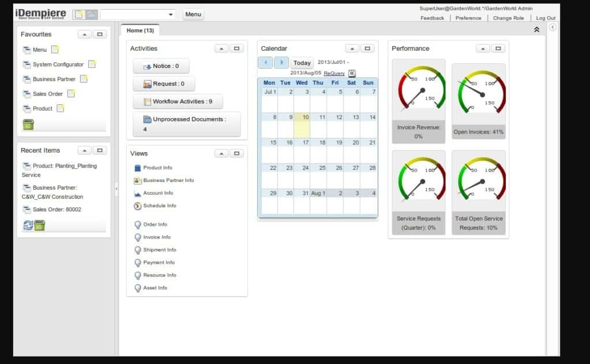Click the Workflow Activities : 9 button

tap(177, 101)
